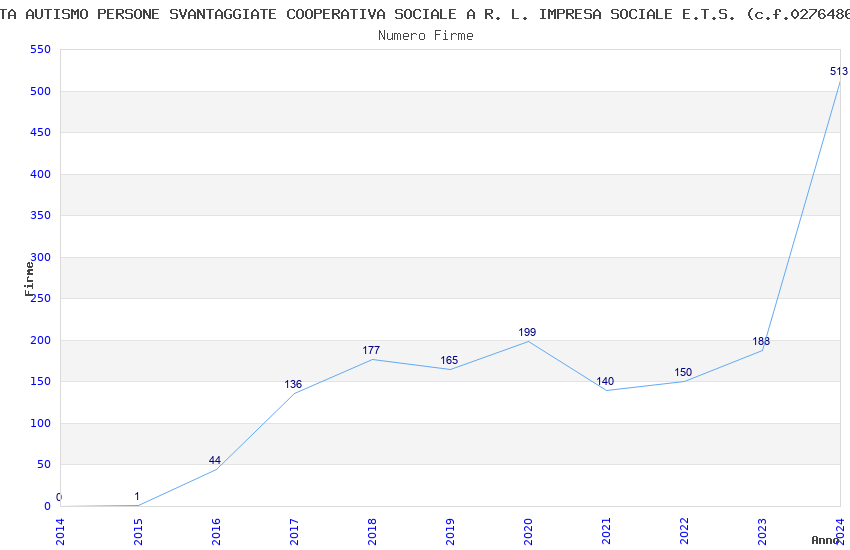Screen dimensions: 850x550
Task: Click the 177 data label for 2018
Action: 371,351
